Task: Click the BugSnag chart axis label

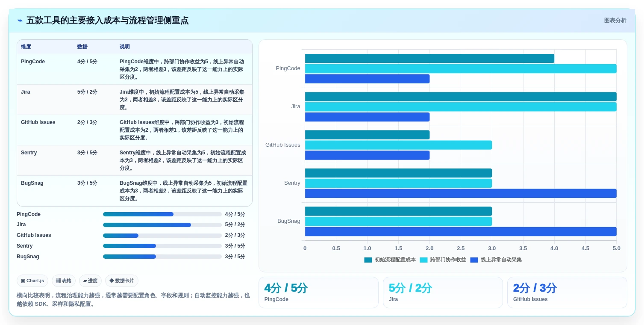Action: 289,221
